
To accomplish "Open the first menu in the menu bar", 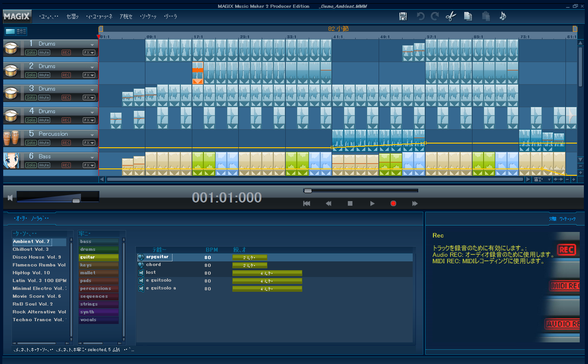I will tap(49, 17).
